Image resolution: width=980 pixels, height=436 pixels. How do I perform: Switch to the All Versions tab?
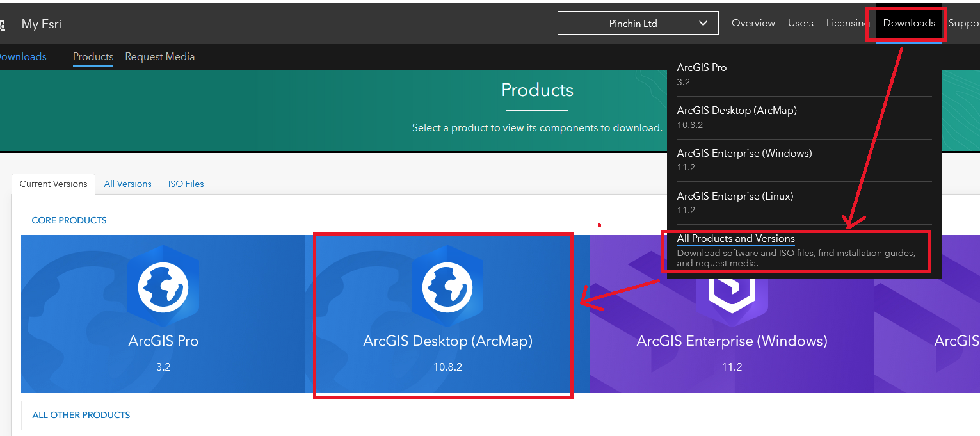[x=127, y=184]
